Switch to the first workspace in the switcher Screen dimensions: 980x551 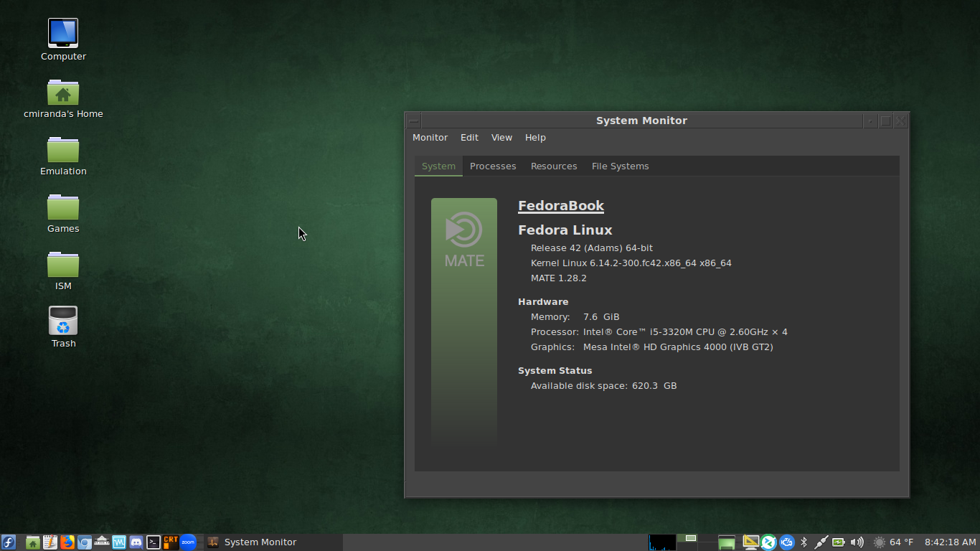[687, 538]
